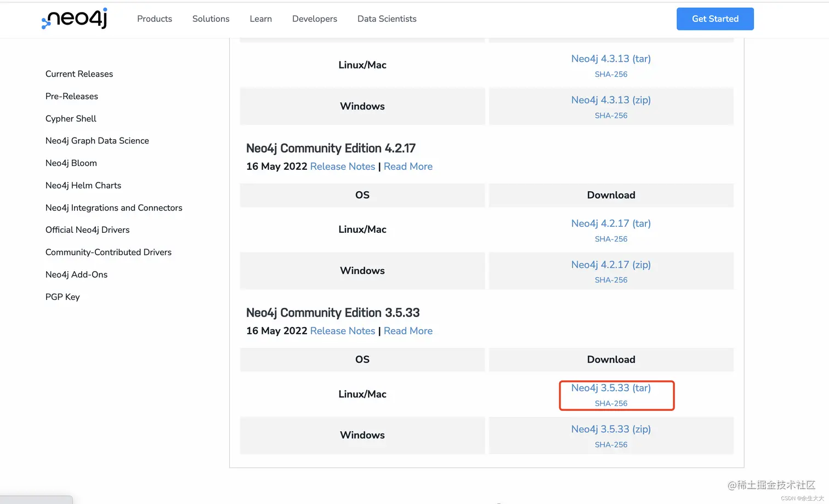Image resolution: width=829 pixels, height=504 pixels.
Task: Open the Solutions menu
Action: [211, 19]
